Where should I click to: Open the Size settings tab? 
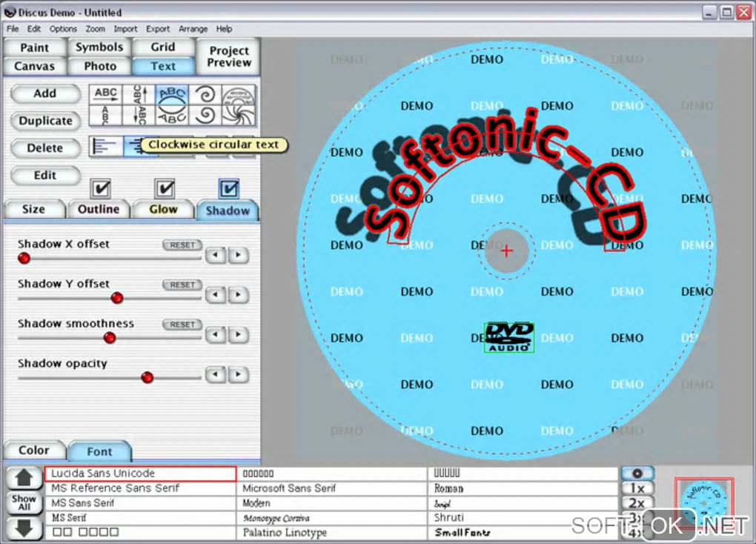pyautogui.click(x=34, y=209)
